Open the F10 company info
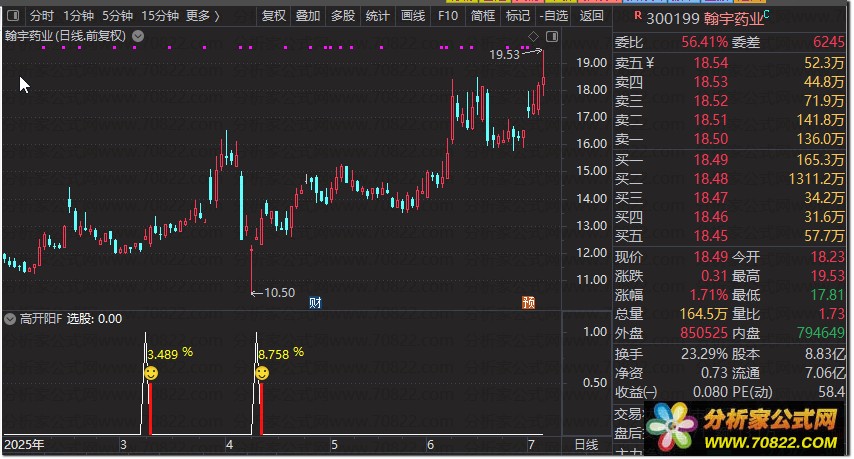This screenshot has height=459, width=854. pos(448,16)
